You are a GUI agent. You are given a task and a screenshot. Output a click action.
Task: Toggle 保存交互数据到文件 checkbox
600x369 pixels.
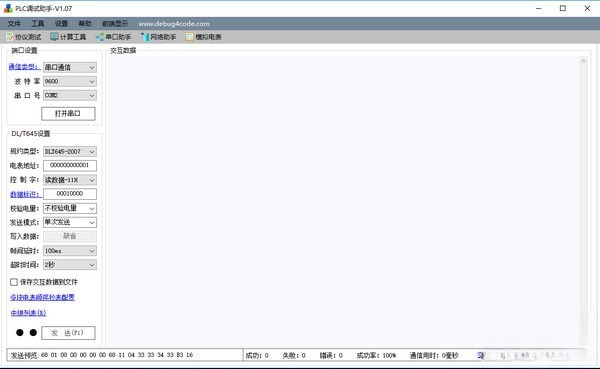point(14,282)
